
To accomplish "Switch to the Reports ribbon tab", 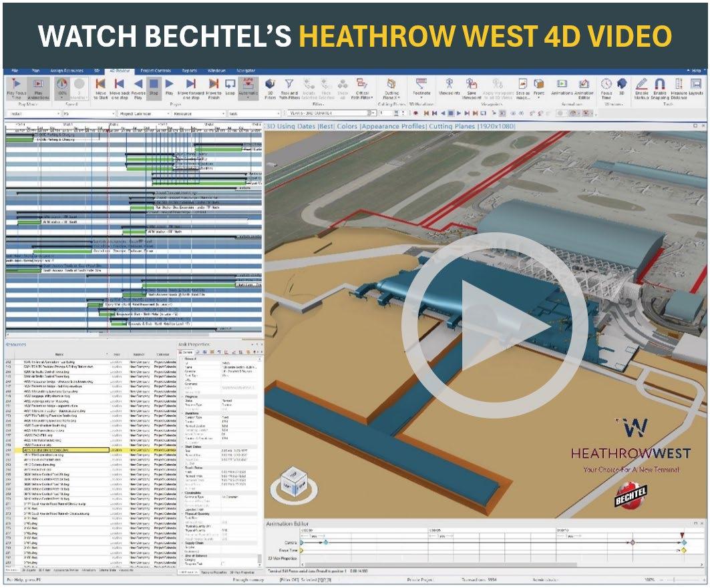I will coord(189,71).
